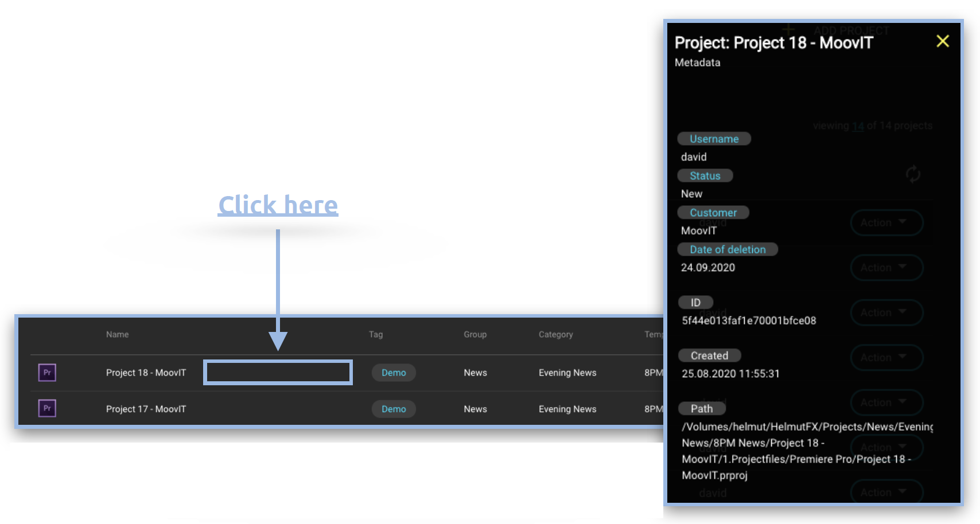
Task: Open the Action dropdown beside the deletion date
Action: (886, 267)
